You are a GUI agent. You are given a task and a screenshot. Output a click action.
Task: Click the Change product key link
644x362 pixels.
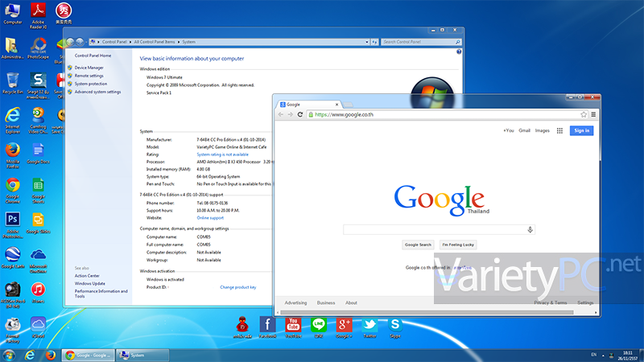tap(237, 287)
